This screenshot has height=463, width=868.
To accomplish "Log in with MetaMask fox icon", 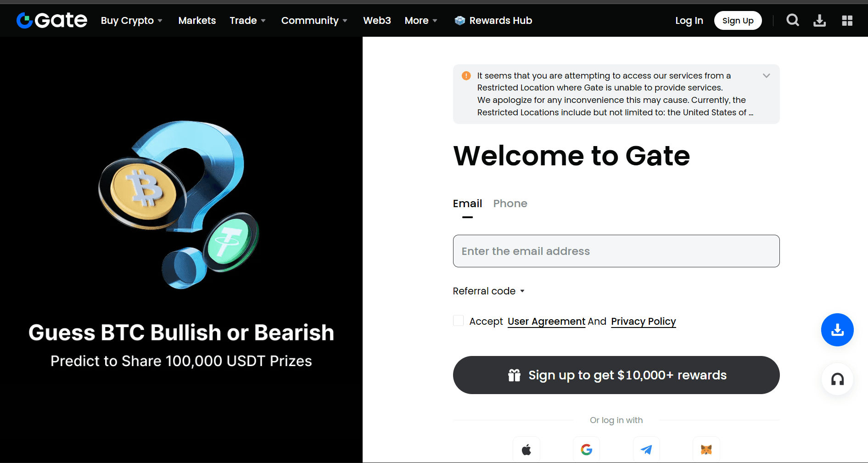I will pos(706,449).
